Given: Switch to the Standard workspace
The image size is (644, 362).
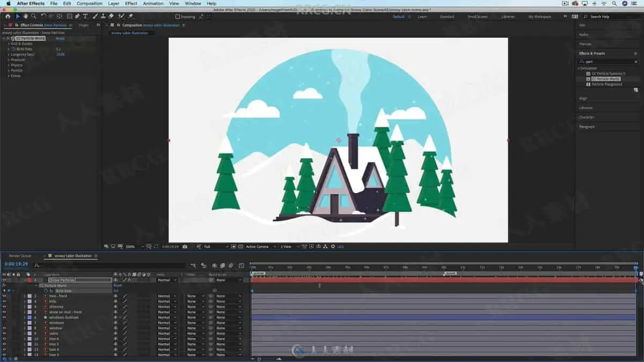Looking at the screenshot, I should point(447,17).
